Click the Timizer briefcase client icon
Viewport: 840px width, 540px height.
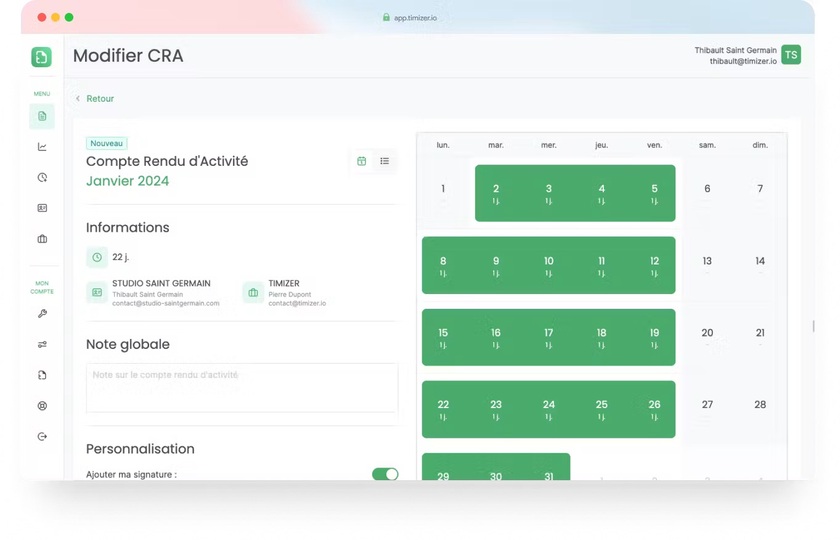pos(253,292)
